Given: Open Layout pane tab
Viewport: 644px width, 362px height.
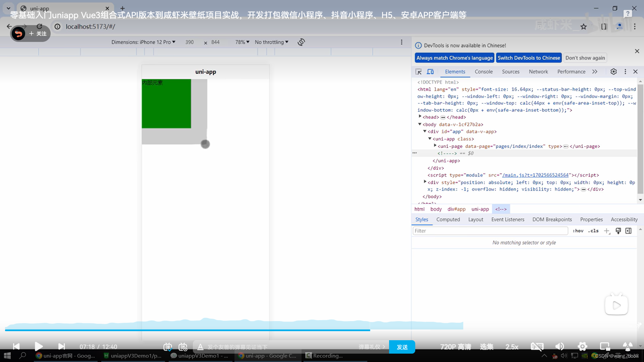Looking at the screenshot, I should 476,220.
